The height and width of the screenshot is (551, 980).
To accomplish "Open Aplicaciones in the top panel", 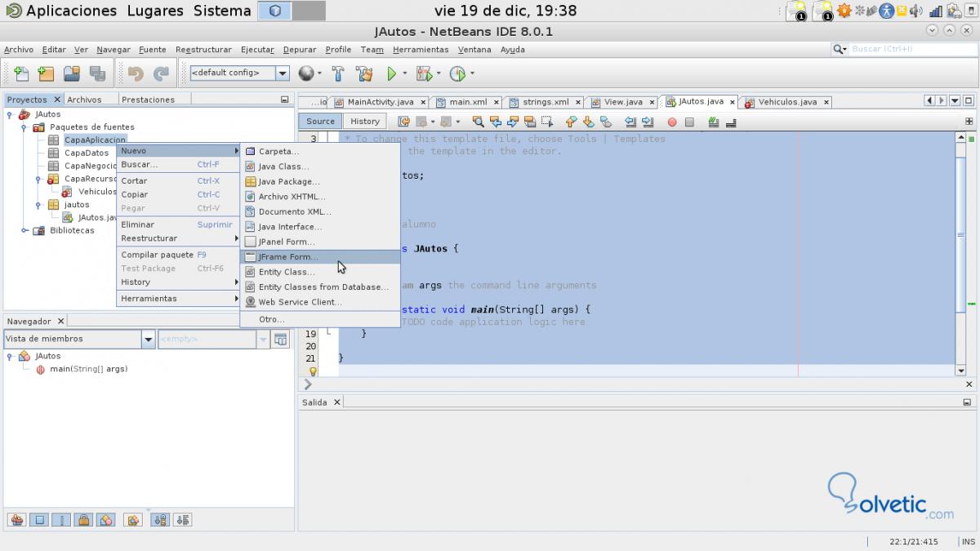I will pyautogui.click(x=72, y=11).
